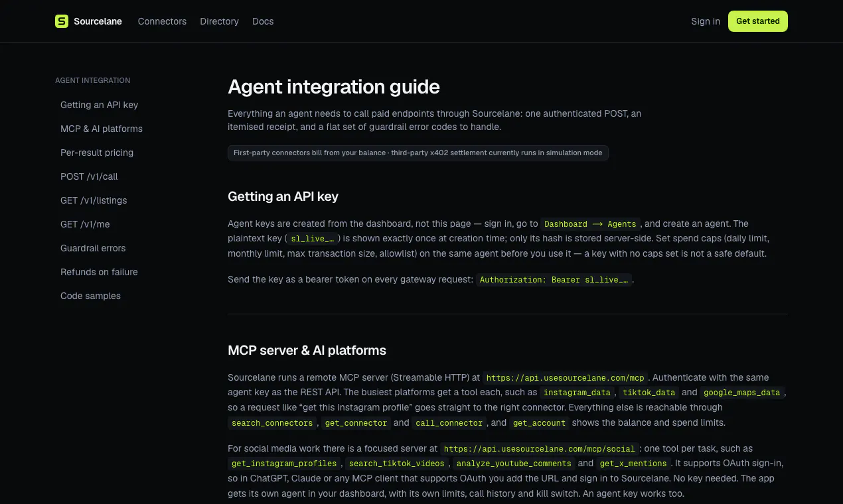Open the Docs nav link
Screen dimensions: 843x504
coord(263,21)
